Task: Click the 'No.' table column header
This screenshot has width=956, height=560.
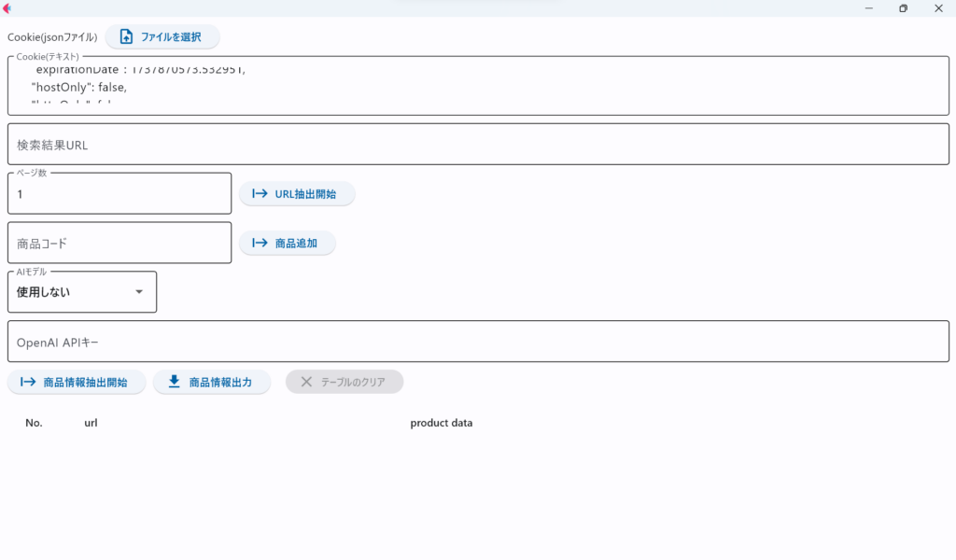Action: (34, 423)
